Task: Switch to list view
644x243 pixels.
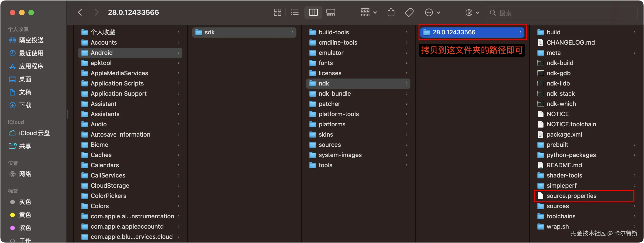Action: (295, 13)
